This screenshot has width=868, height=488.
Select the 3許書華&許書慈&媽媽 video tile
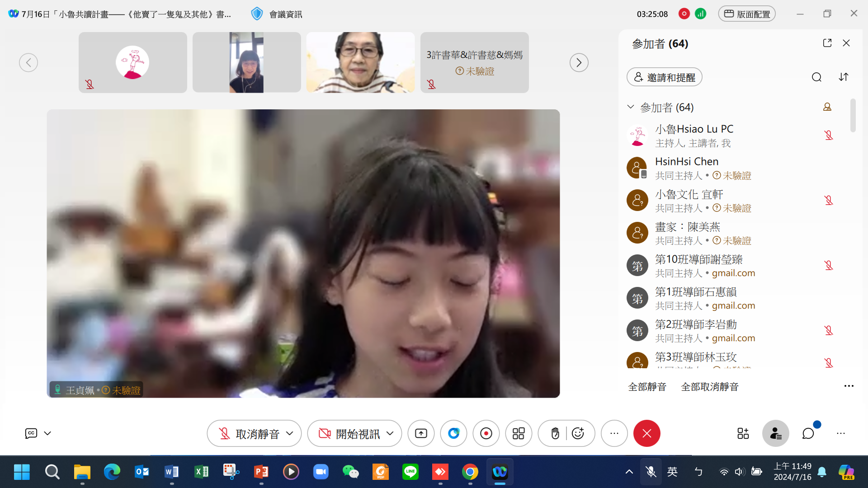(x=475, y=62)
